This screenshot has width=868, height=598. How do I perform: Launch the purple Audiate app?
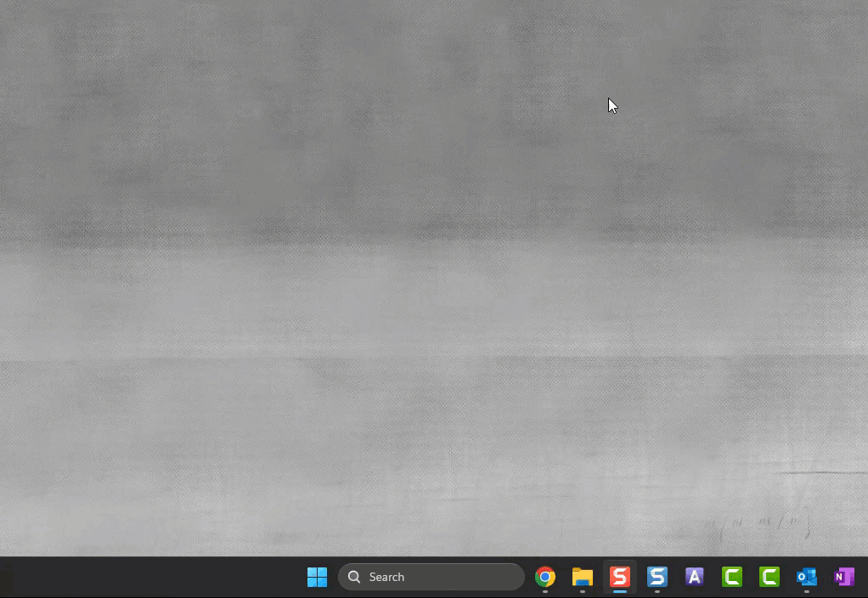tap(695, 577)
